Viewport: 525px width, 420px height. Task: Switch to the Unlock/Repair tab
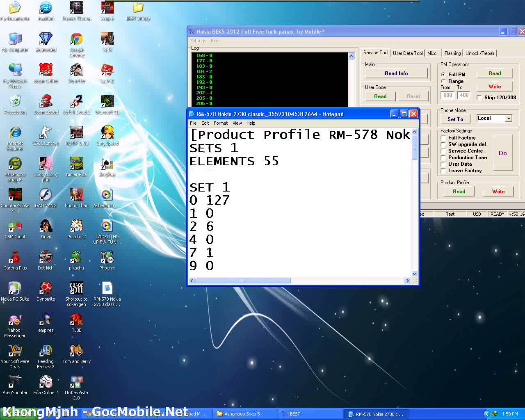[x=480, y=53]
